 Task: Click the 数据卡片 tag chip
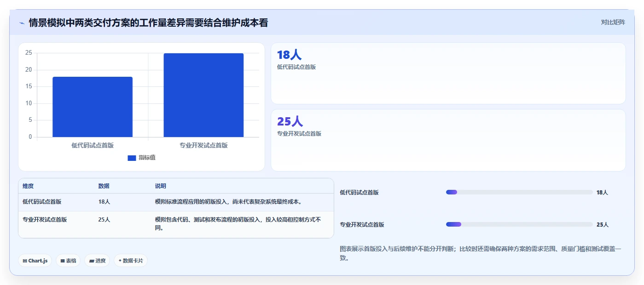pos(131,261)
